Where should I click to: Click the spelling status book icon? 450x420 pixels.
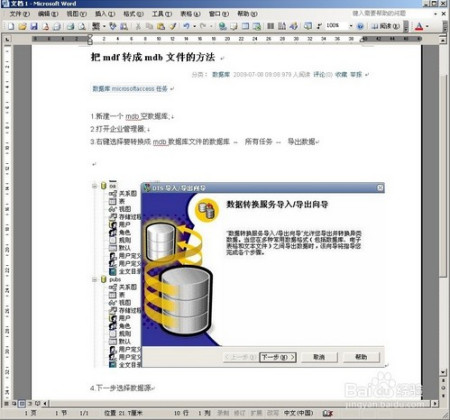pos(328,413)
